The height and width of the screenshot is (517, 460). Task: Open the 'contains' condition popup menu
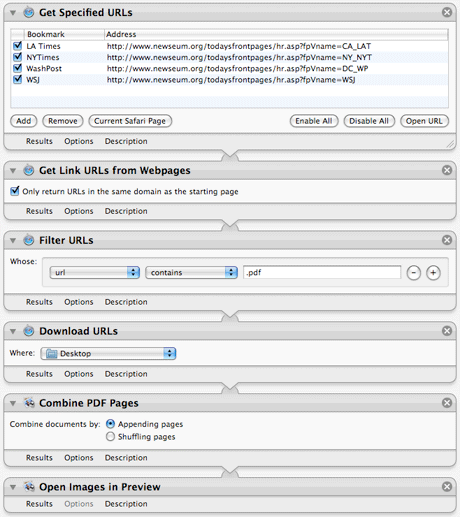coord(191,272)
